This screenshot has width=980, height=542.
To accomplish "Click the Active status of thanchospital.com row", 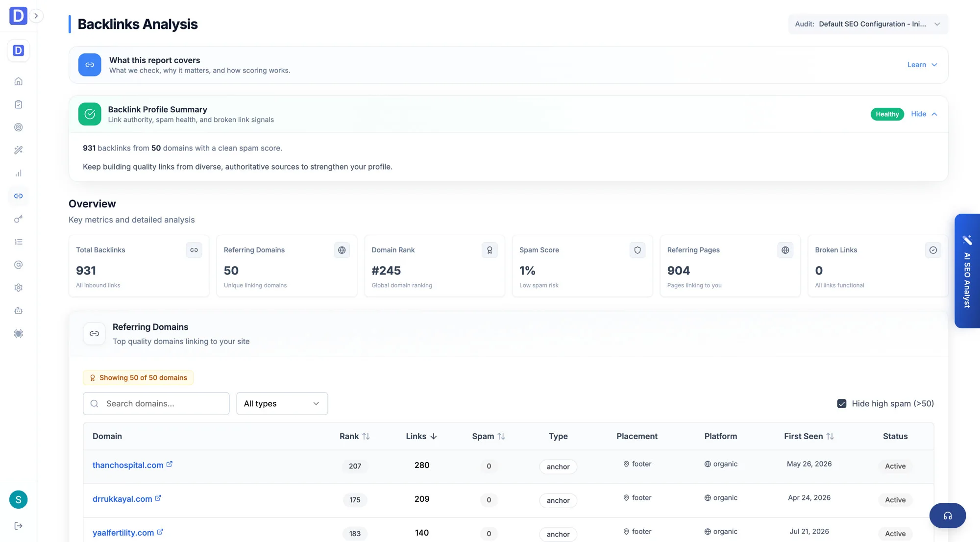I will coord(895,466).
